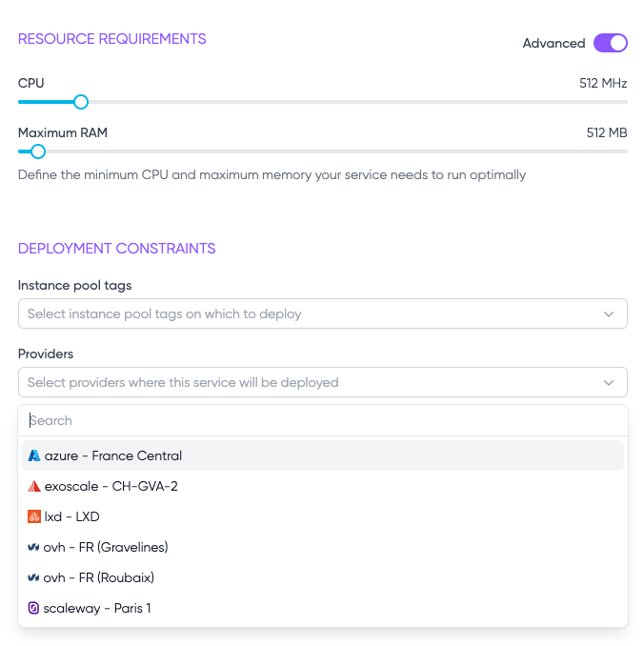Screen dimensions: 644x646
Task: Pick ovh - FR (Roubaix) option
Action: 323,577
